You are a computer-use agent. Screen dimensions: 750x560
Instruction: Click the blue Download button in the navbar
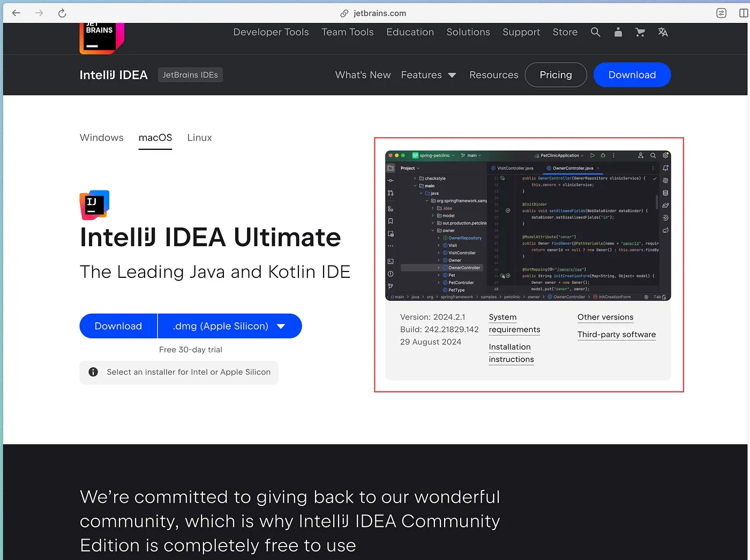tap(632, 75)
